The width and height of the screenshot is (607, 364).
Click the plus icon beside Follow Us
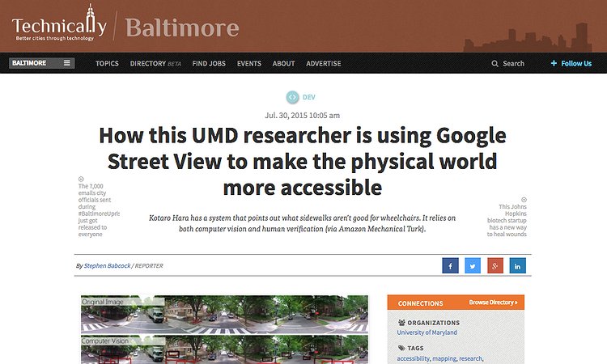[554, 63]
